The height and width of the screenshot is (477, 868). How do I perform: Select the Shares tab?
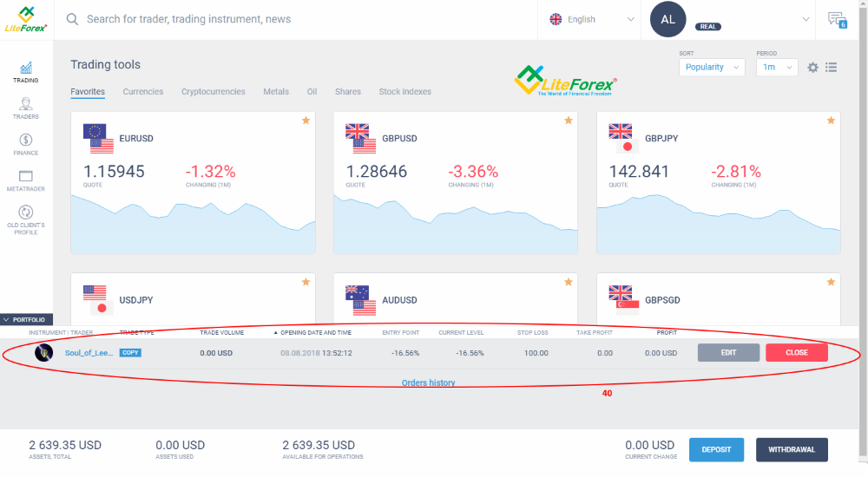(348, 92)
